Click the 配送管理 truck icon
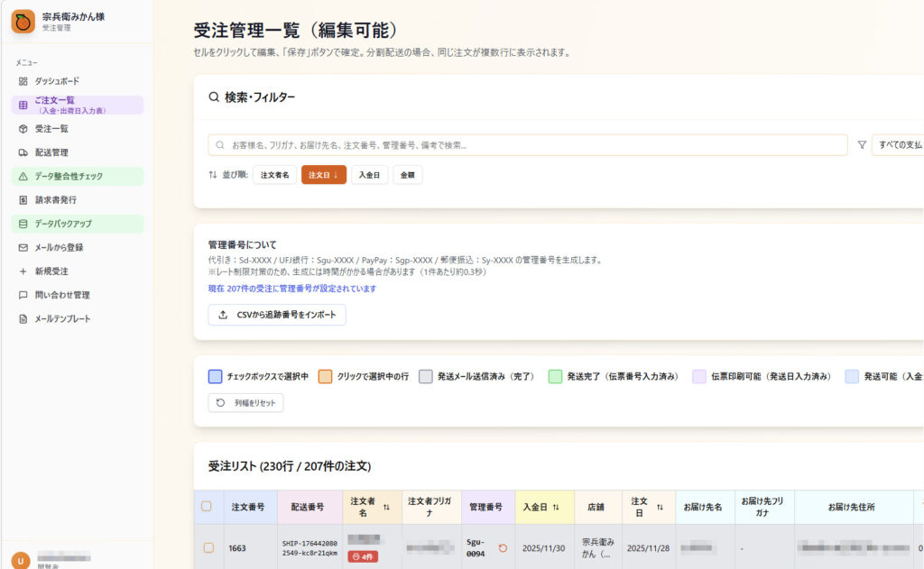 [23, 152]
